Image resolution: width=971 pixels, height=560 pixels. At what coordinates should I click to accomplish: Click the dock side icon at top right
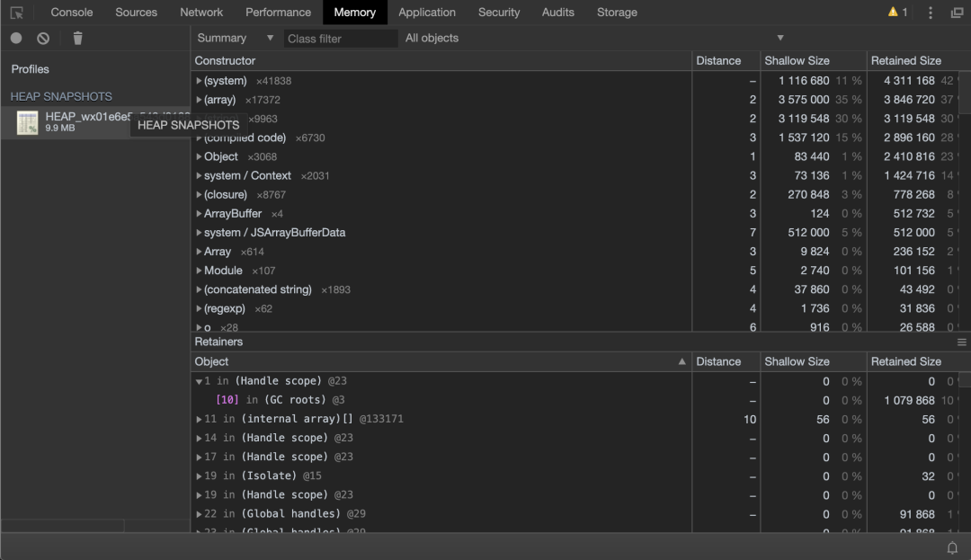point(957,13)
